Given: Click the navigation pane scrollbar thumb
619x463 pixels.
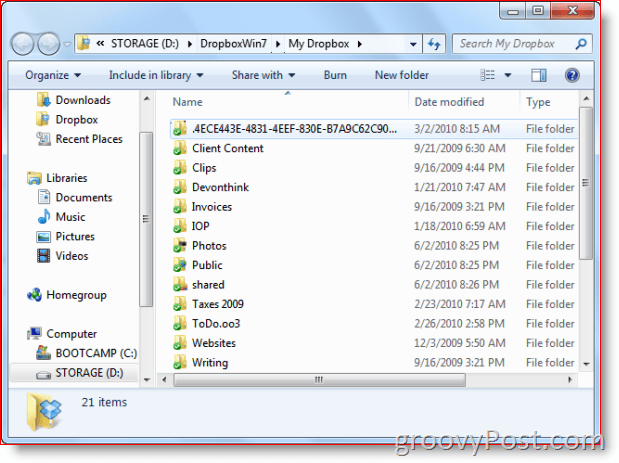Looking at the screenshot, I should (x=146, y=219).
